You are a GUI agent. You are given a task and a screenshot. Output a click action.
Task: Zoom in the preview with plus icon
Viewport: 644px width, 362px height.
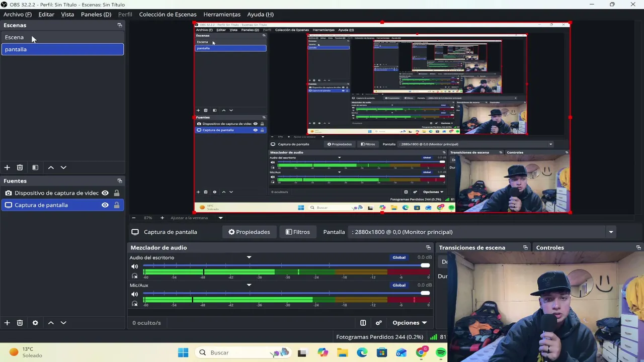pyautogui.click(x=162, y=218)
